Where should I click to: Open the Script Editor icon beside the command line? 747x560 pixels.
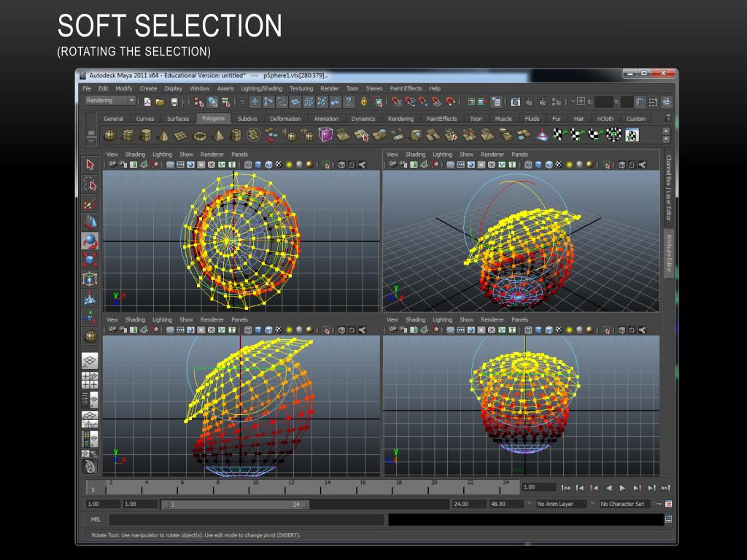(x=668, y=519)
